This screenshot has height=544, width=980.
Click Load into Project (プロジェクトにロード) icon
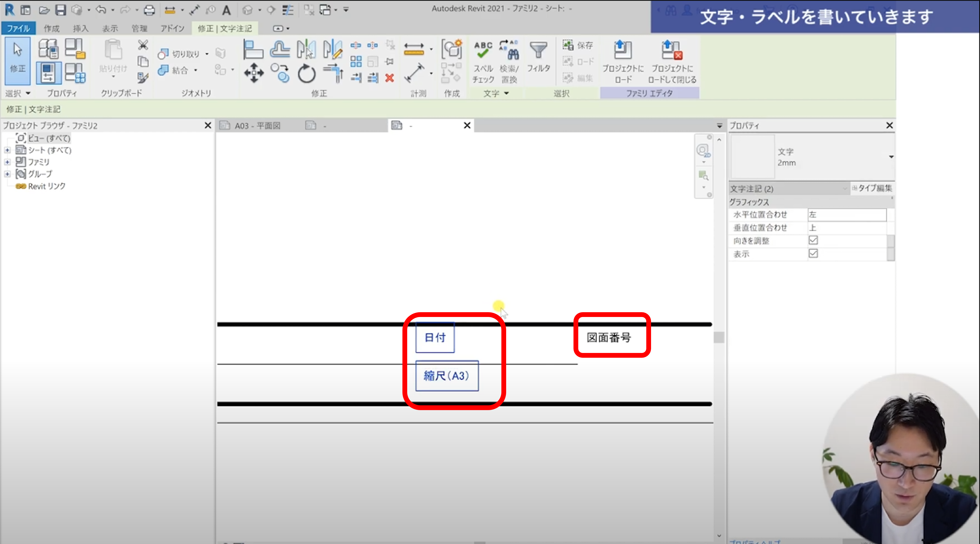coord(623,61)
